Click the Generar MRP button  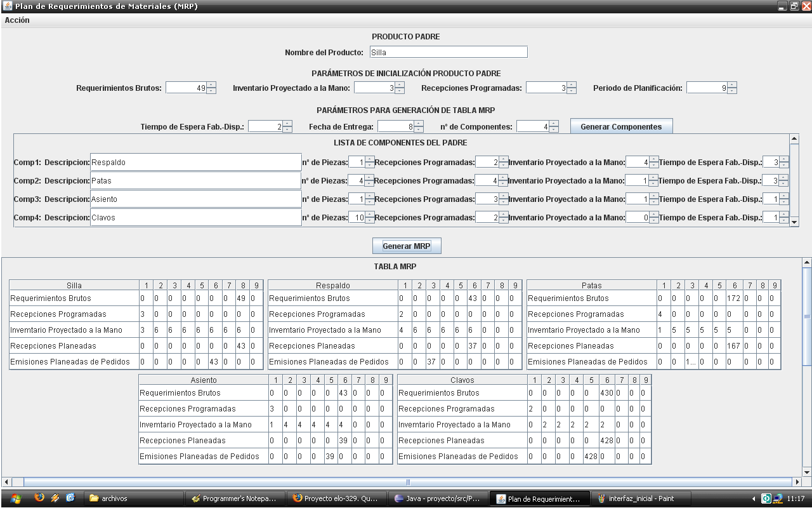coord(406,246)
